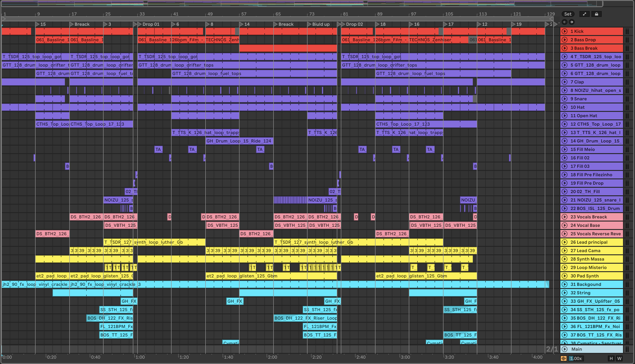Toggle the orange waveform preview button
Image resolution: width=635 pixels, height=364 pixels.
(x=563, y=358)
